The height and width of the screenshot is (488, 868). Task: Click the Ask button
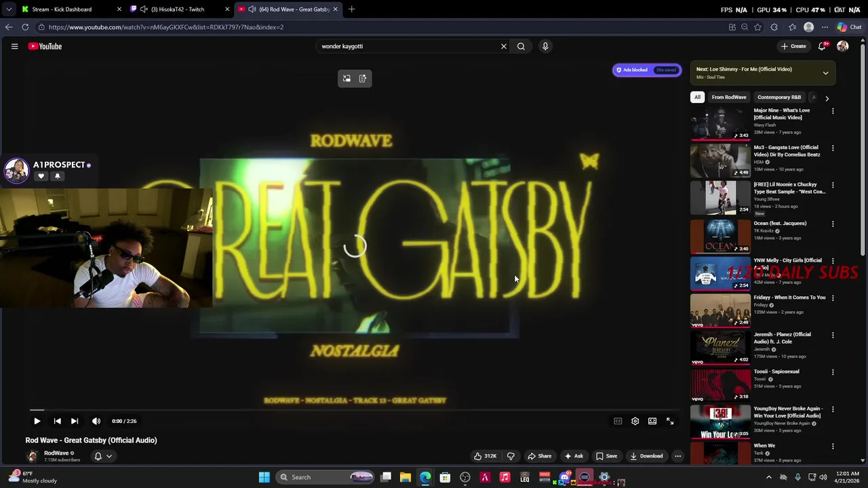(574, 456)
